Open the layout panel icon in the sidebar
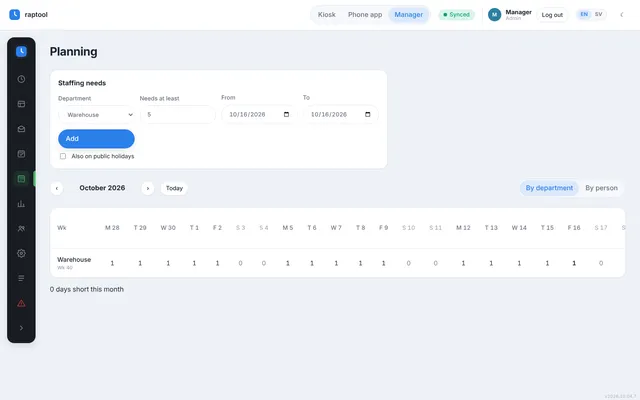 (21, 104)
